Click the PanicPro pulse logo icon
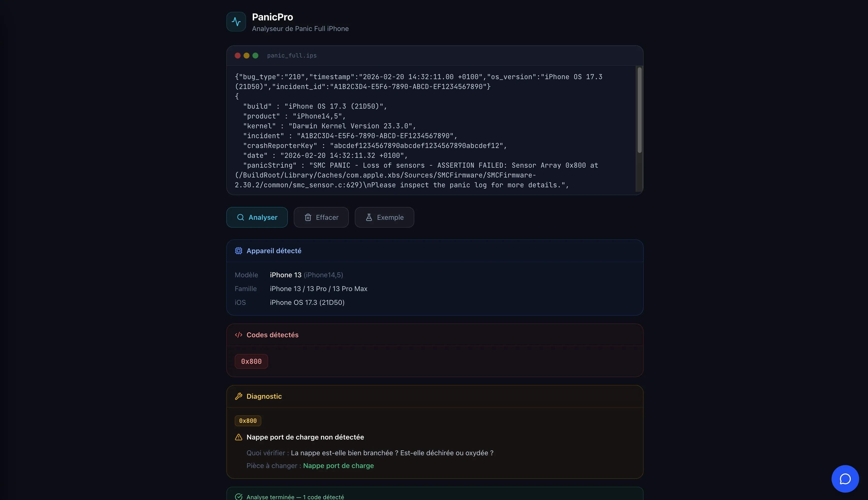 click(236, 22)
